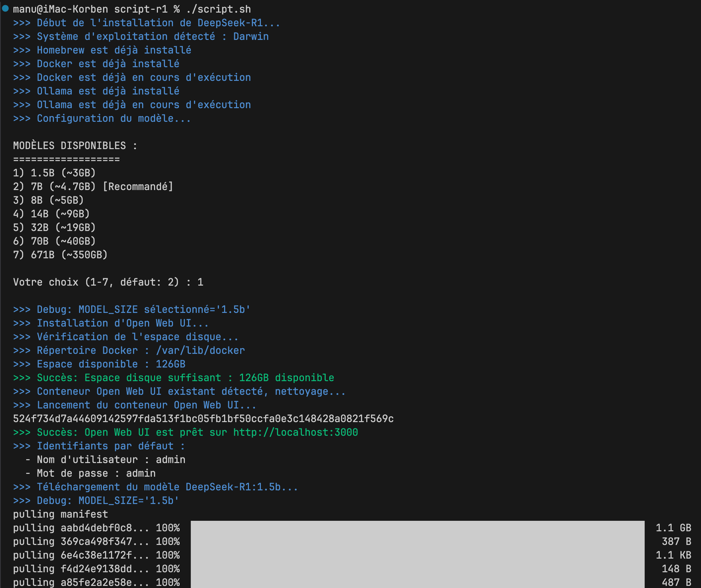Click the '1.1 GB' download size
Viewport: 701px width, 588px height.
tap(673, 528)
